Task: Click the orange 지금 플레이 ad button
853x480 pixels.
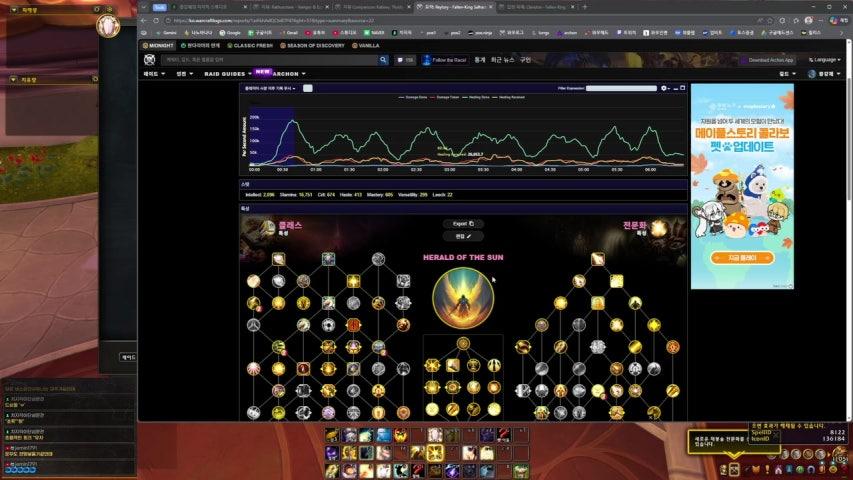Action: (742, 257)
